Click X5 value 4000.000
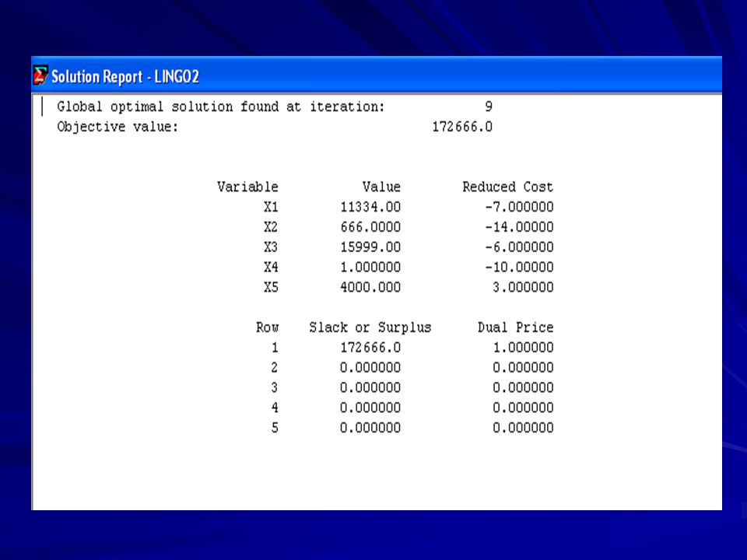Screen dimensions: 747x560 coord(370,287)
